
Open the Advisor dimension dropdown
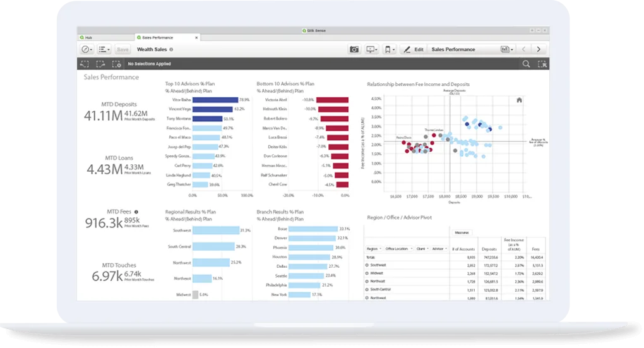tap(439, 249)
